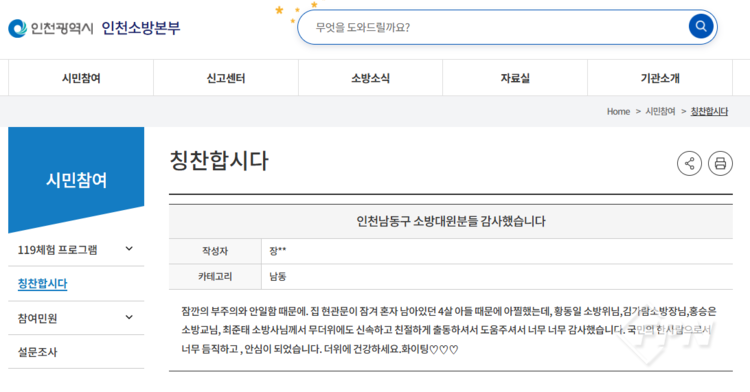This screenshot has height=392, width=750.
Task: Open the 신고센터 menu item
Action: coord(226,78)
